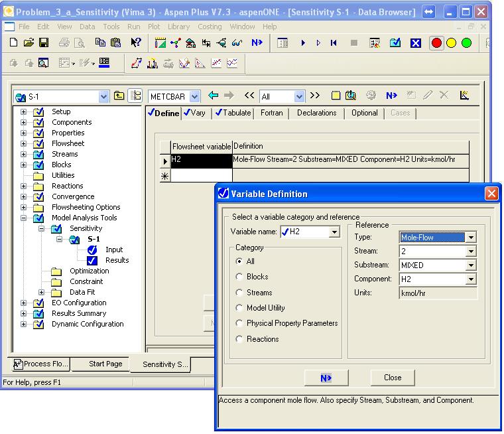Click the main toolbar Next (N>) icon
The height and width of the screenshot is (434, 504).
pos(257,42)
